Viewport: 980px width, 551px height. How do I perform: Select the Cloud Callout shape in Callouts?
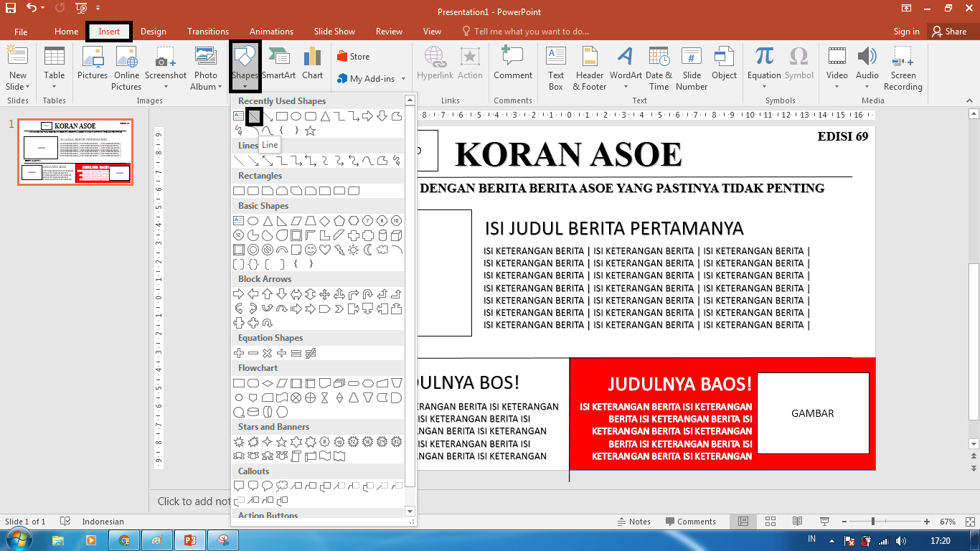coord(282,486)
